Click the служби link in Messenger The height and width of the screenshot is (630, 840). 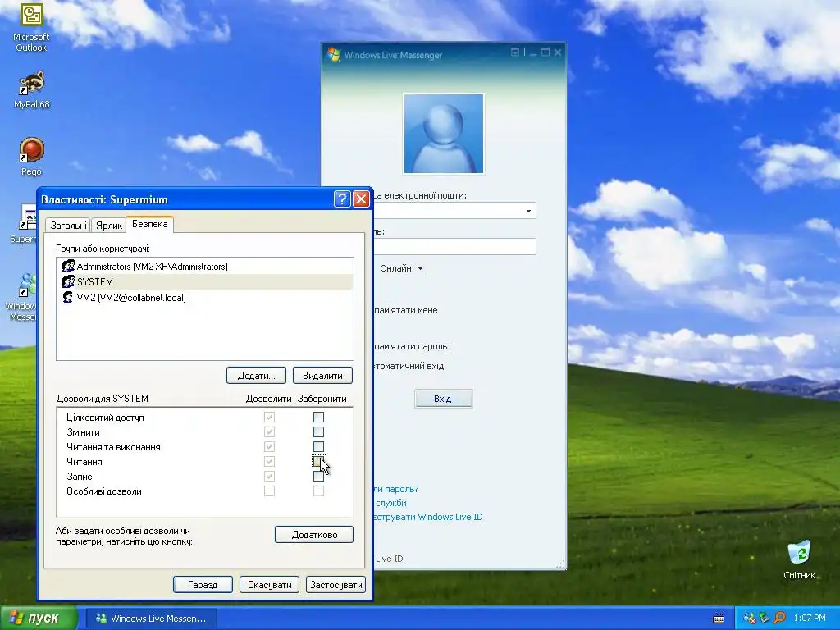tap(391, 503)
